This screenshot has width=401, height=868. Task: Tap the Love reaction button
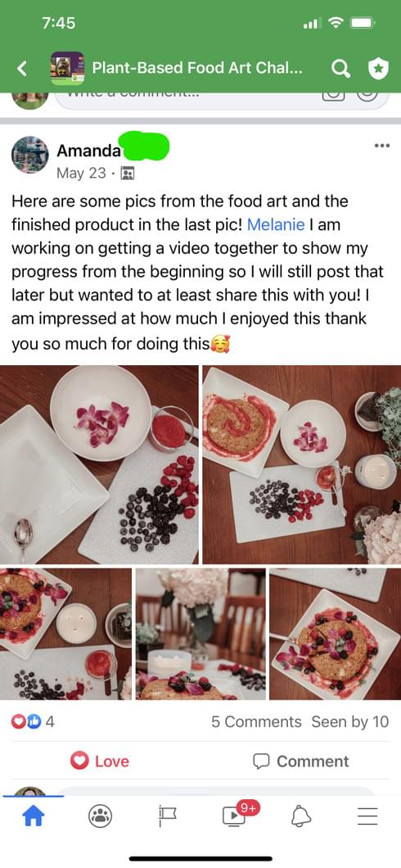tap(100, 762)
